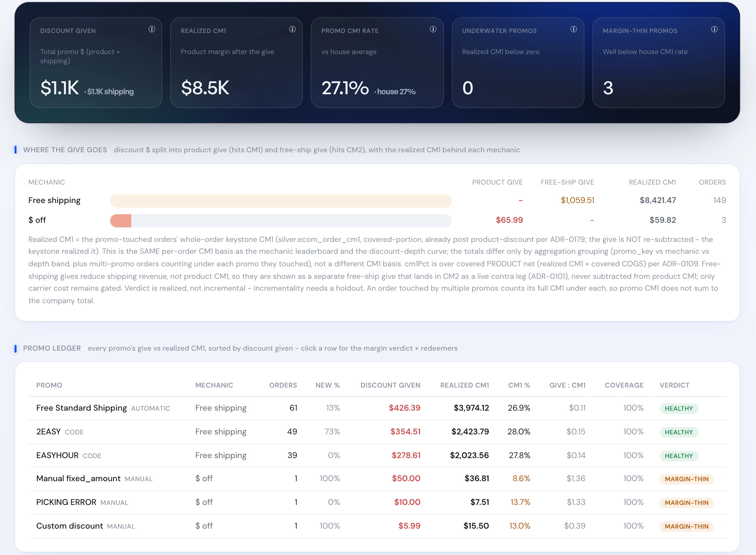Click the WHERE THE GIVE GOES section heading
The width and height of the screenshot is (756, 555).
tap(65, 150)
